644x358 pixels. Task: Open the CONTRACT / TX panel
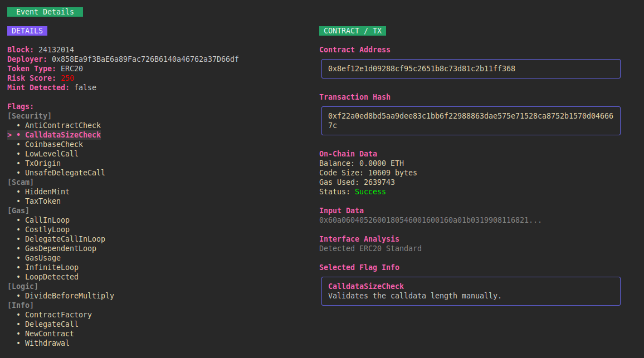tap(352, 31)
